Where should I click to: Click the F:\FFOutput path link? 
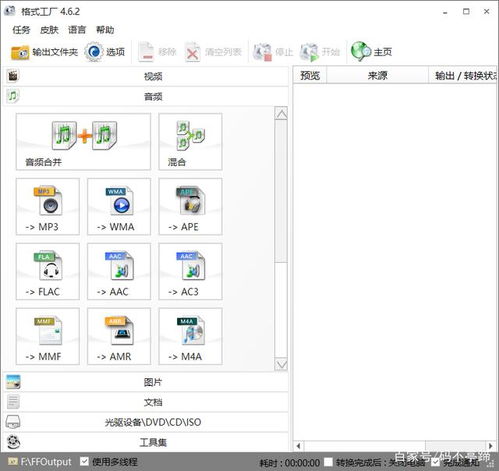46,462
